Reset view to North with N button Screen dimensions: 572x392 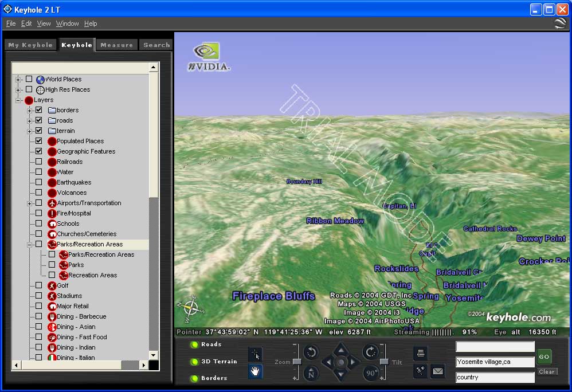(x=311, y=374)
